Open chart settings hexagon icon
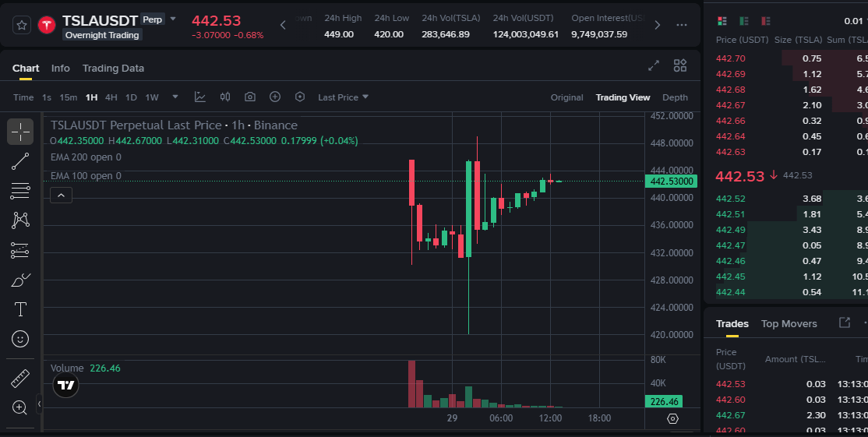 [x=299, y=97]
